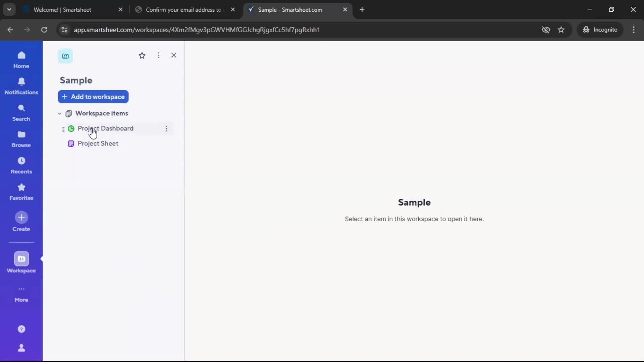Open the Browse section
644x362 pixels.
[21, 139]
